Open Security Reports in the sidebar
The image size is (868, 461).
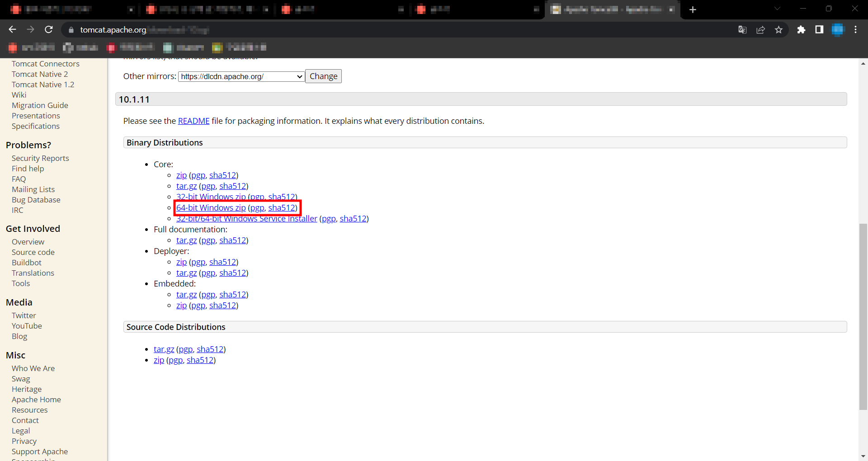pyautogui.click(x=40, y=158)
